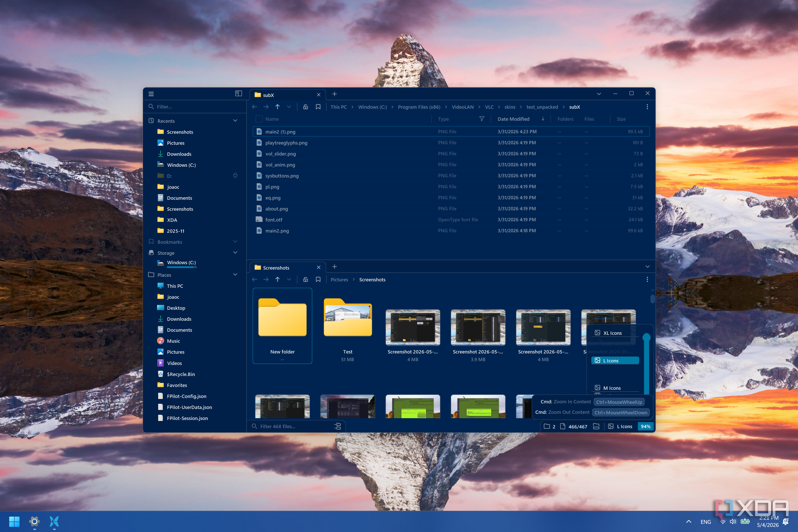
Task: Go up a level in subX pane
Action: point(278,107)
